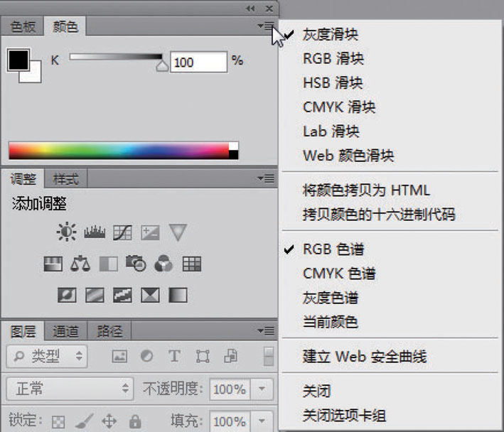Screen dimensions: 504x432
Task: Add a Photo Filter adjustment
Action: point(136,264)
